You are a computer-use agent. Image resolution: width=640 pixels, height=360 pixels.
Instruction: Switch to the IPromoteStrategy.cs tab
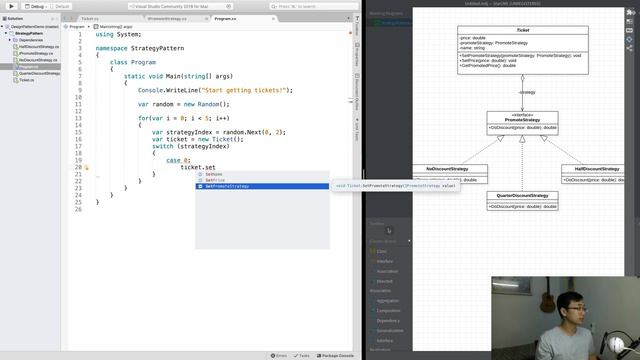click(167, 19)
